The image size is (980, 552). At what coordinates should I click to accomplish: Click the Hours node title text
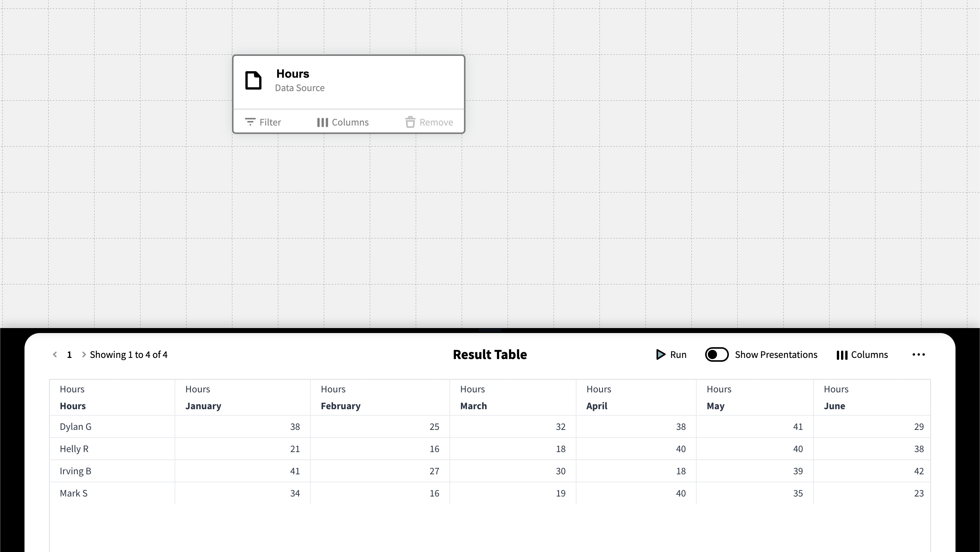click(293, 73)
